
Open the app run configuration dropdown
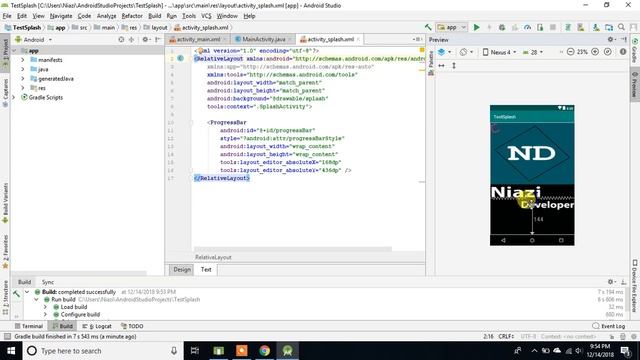[x=451, y=27]
